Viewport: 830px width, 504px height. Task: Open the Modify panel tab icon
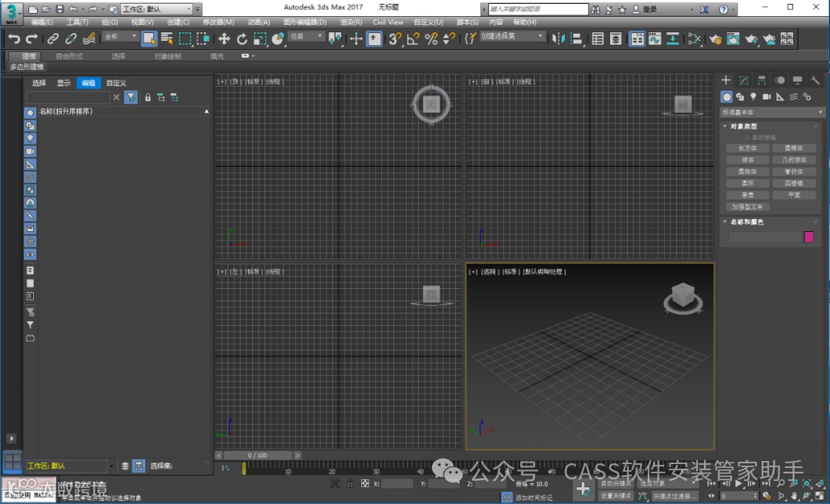744,81
